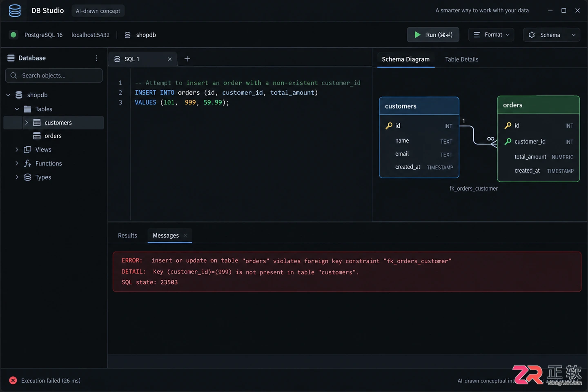Viewport: 588px width, 392px height.
Task: Click the Views node icon
Action: (27, 149)
